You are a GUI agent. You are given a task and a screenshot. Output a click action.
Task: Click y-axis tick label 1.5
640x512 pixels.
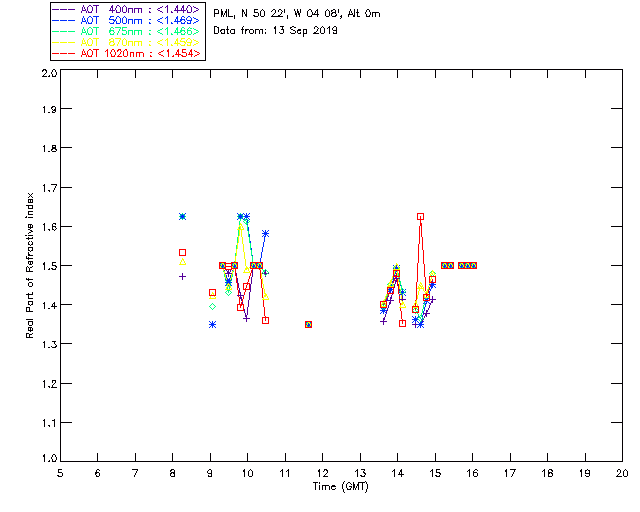[x=49, y=266]
